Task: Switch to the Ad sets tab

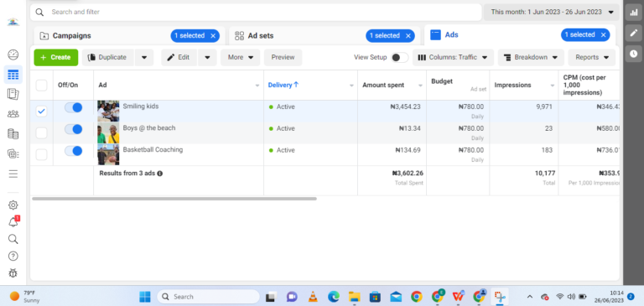Action: (261, 36)
